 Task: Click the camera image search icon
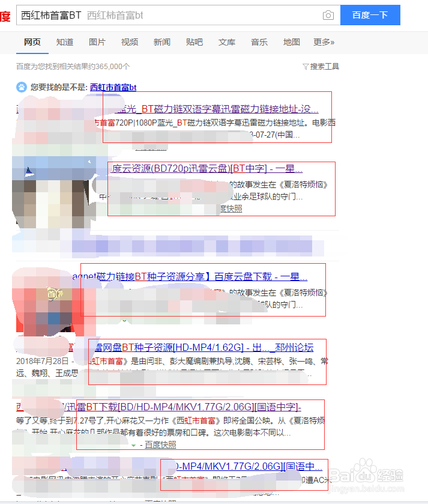328,15
